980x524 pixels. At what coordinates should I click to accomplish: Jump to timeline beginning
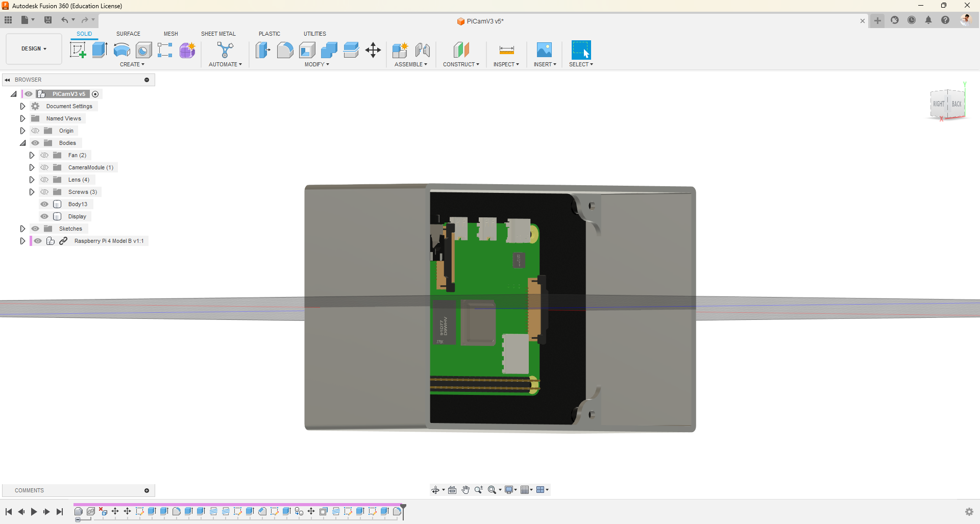coord(9,512)
